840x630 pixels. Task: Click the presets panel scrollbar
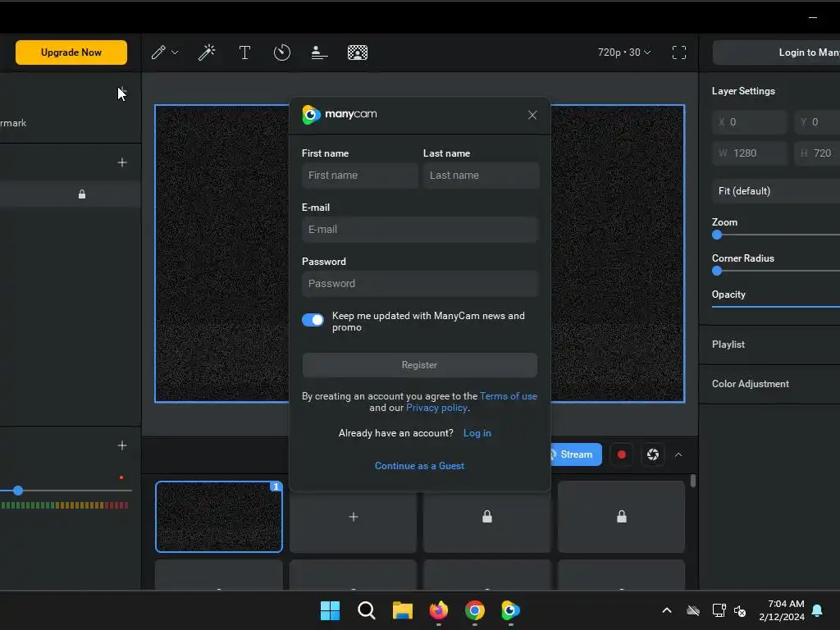click(692, 481)
